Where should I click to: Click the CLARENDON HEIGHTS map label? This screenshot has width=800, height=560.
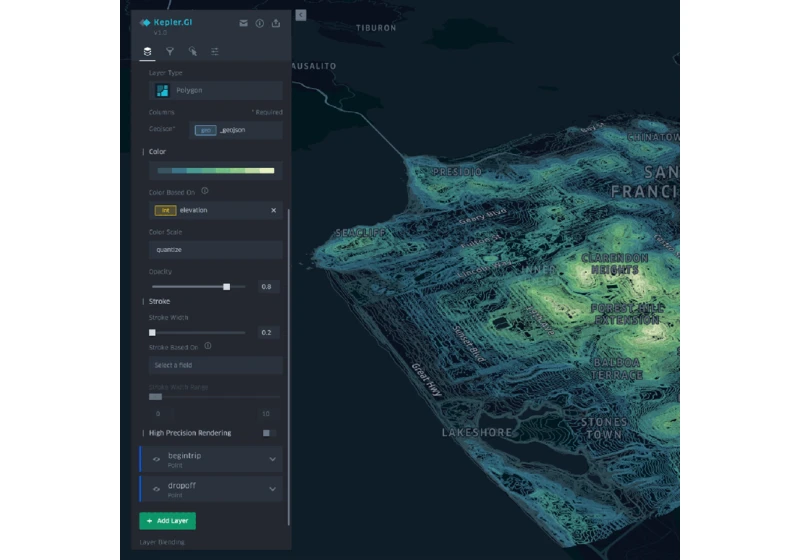click(615, 264)
